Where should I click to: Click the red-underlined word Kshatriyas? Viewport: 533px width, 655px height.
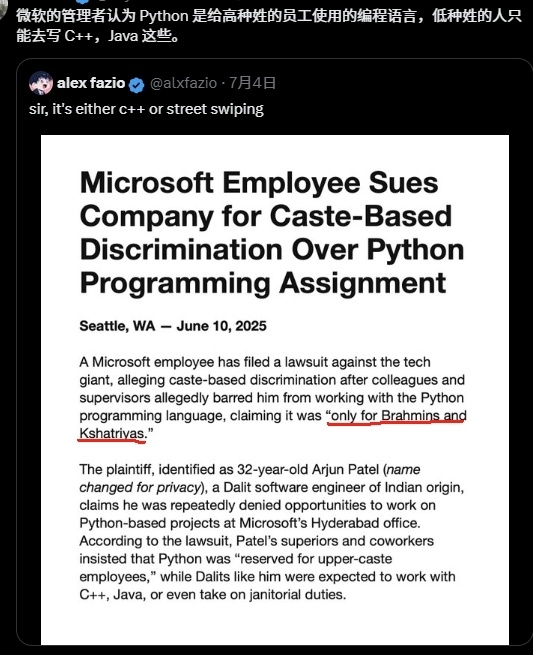(x=112, y=434)
